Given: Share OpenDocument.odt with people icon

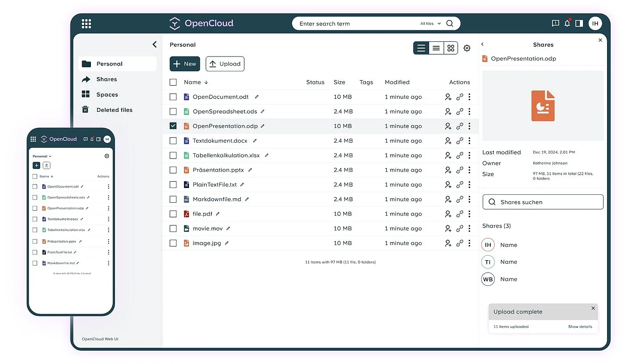Looking at the screenshot, I should pos(448,97).
